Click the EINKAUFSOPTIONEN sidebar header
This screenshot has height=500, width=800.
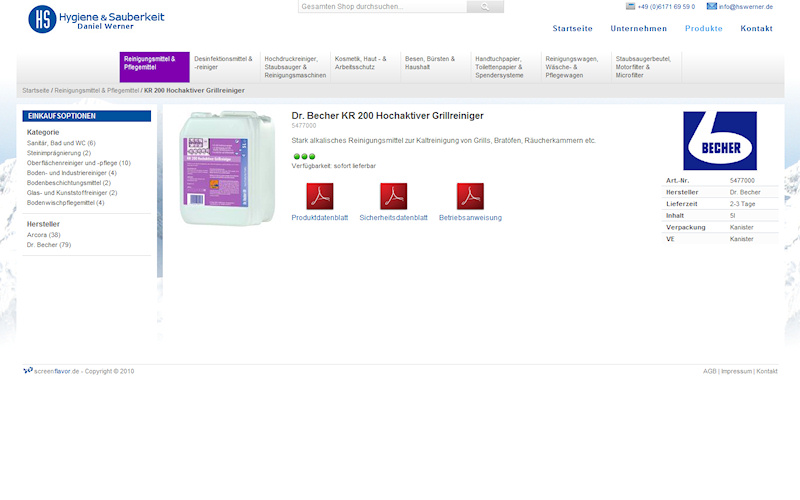tap(87, 116)
